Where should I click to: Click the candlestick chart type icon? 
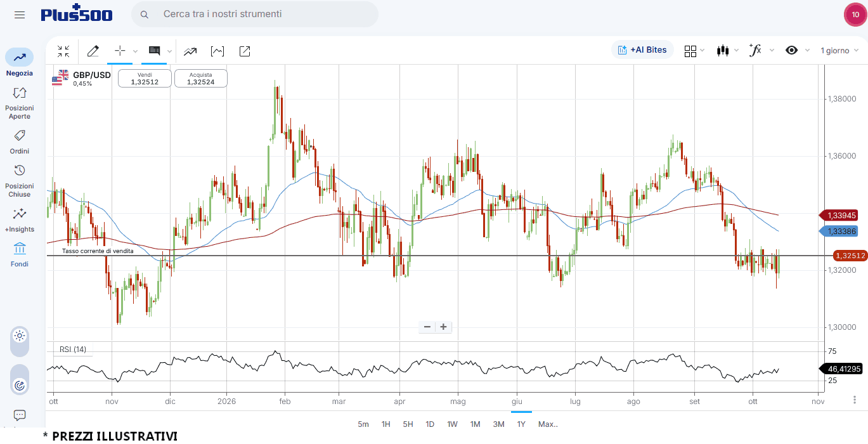point(723,51)
